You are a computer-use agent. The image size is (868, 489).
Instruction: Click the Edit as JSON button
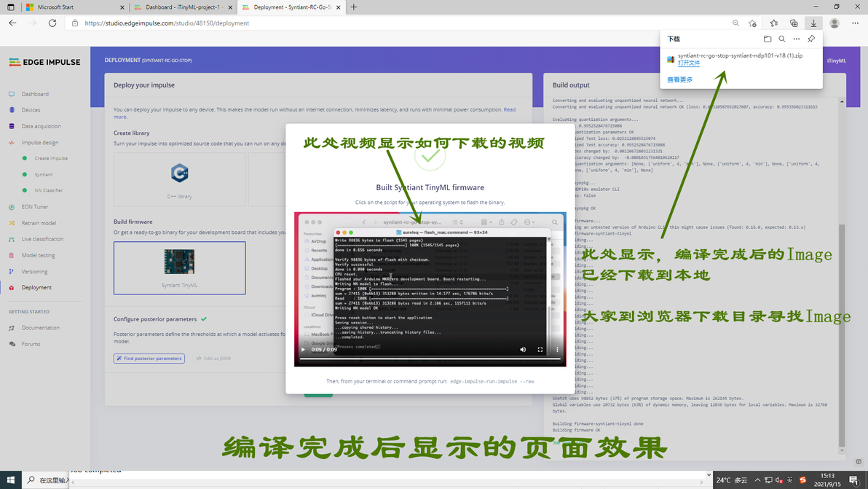(x=213, y=359)
